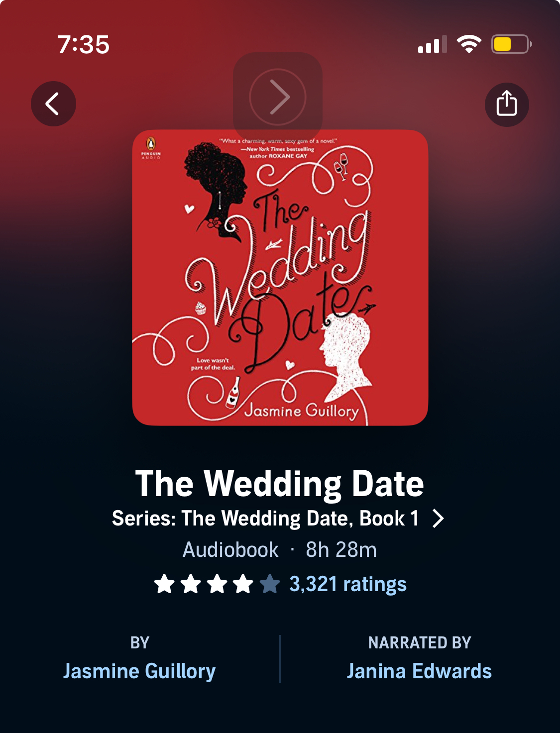Expand series chevron beside Book 1
Image resolution: width=560 pixels, height=733 pixels.
[x=438, y=519]
